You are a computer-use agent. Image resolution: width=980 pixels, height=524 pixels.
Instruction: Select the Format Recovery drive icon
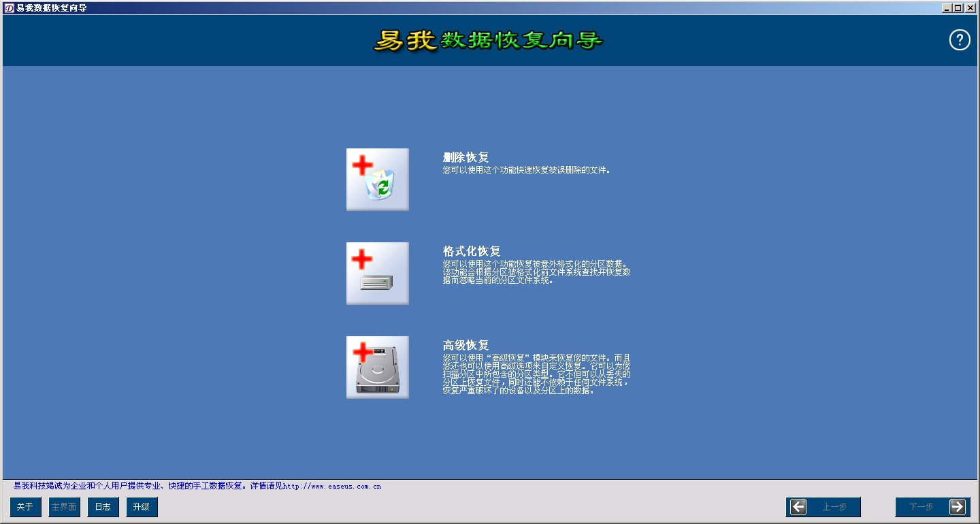pyautogui.click(x=377, y=274)
